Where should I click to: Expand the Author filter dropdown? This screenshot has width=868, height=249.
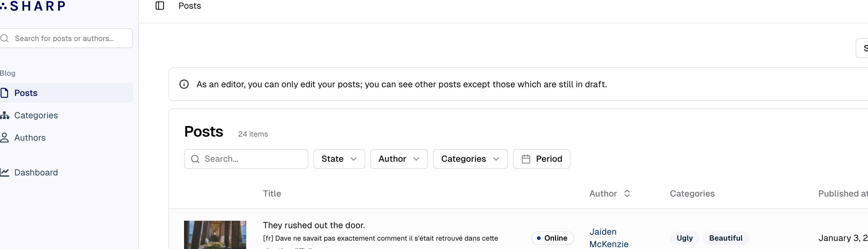[399, 159]
